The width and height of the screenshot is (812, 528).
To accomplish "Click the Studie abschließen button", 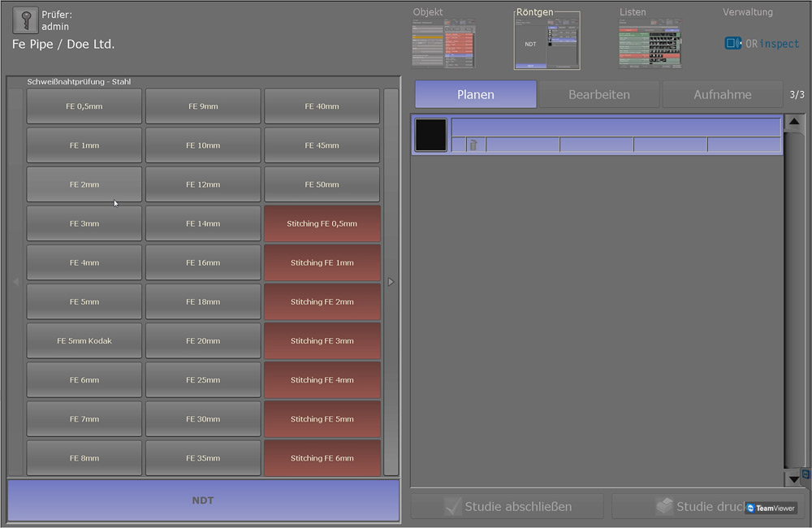I will point(508,506).
